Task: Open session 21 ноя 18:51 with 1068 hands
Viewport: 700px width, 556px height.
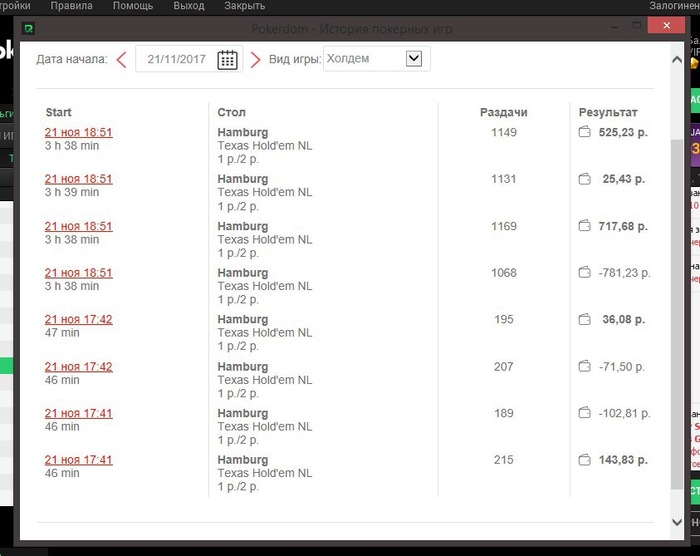Action: point(79,272)
